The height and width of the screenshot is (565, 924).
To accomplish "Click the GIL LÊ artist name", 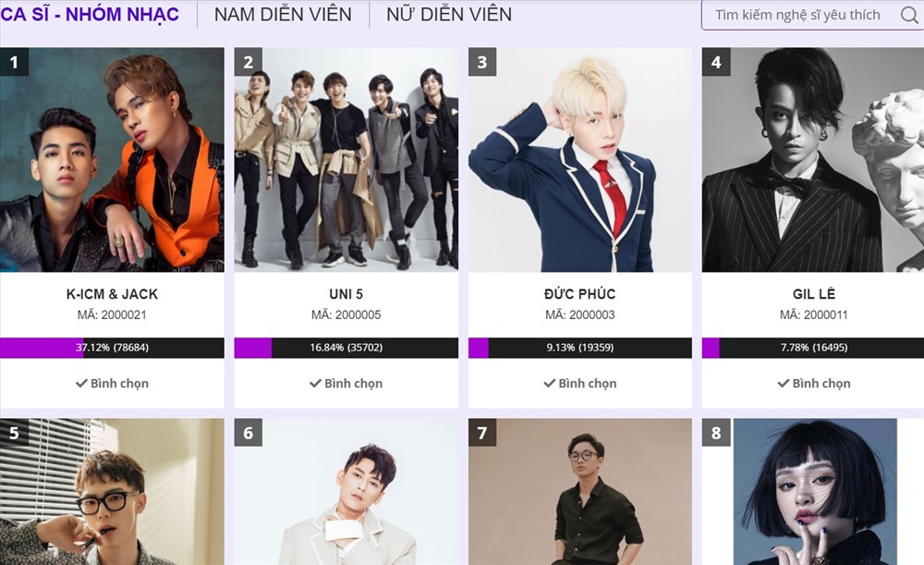I will 814,294.
